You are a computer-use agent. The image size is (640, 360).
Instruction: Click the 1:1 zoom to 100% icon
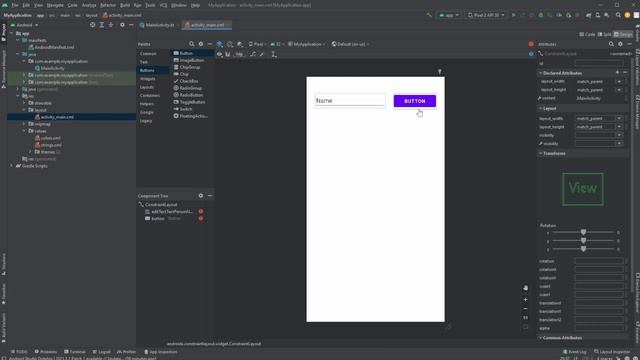pos(526,318)
